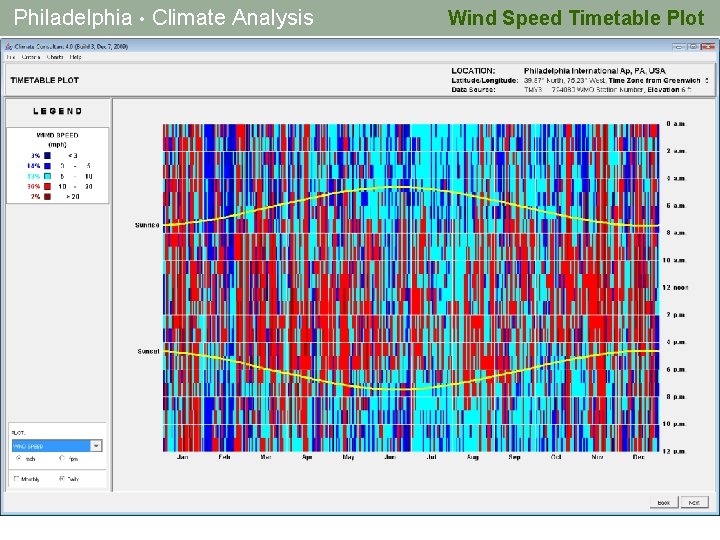Open the Criteria menu
The width and height of the screenshot is (720, 540).
(x=31, y=57)
